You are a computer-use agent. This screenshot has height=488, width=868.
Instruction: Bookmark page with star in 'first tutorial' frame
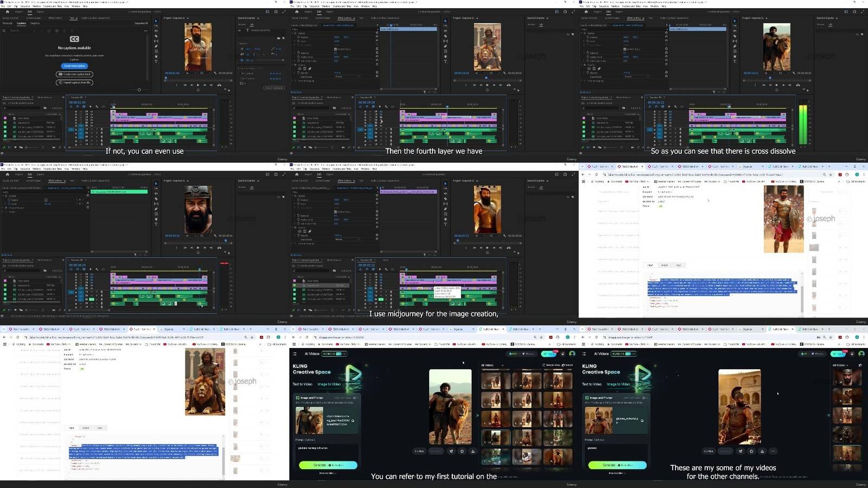541,337
